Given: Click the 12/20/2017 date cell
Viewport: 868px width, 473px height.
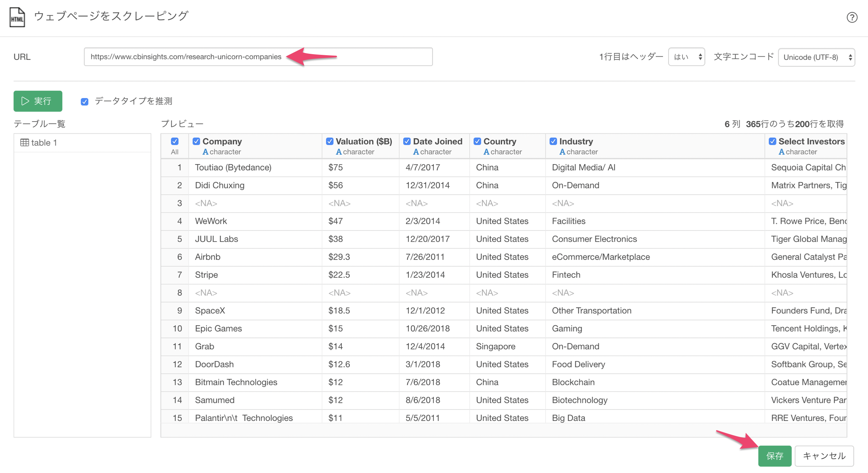Looking at the screenshot, I should coord(434,239).
